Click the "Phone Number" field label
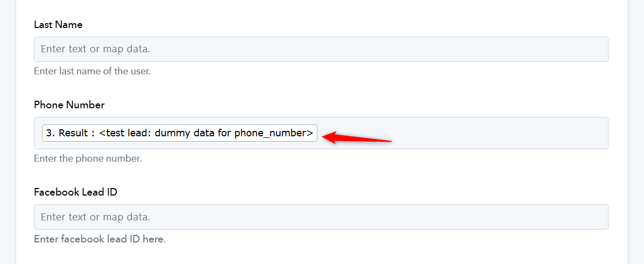This screenshot has height=264, width=644. (x=69, y=105)
